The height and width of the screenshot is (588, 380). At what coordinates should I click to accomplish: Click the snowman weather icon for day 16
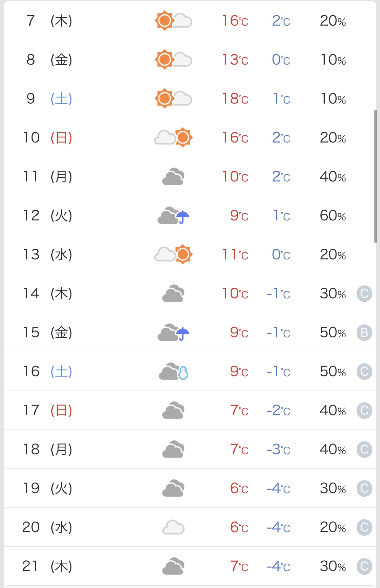(183, 373)
